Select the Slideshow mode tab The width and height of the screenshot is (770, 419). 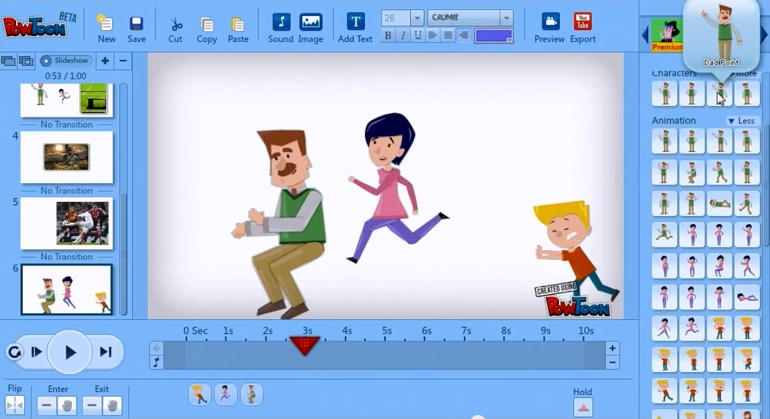coord(65,61)
